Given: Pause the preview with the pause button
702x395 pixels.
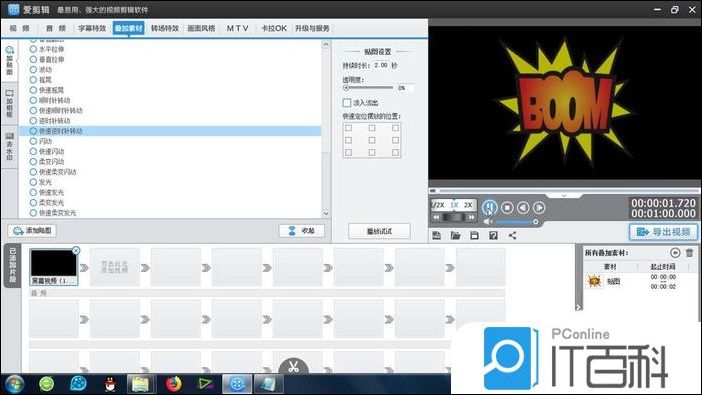Looking at the screenshot, I should pyautogui.click(x=490, y=207).
